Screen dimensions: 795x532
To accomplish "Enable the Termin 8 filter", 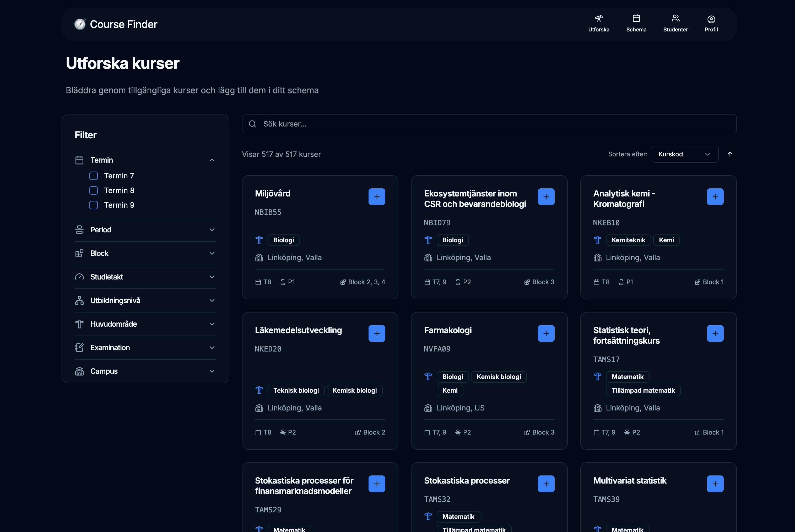I will coord(93,190).
